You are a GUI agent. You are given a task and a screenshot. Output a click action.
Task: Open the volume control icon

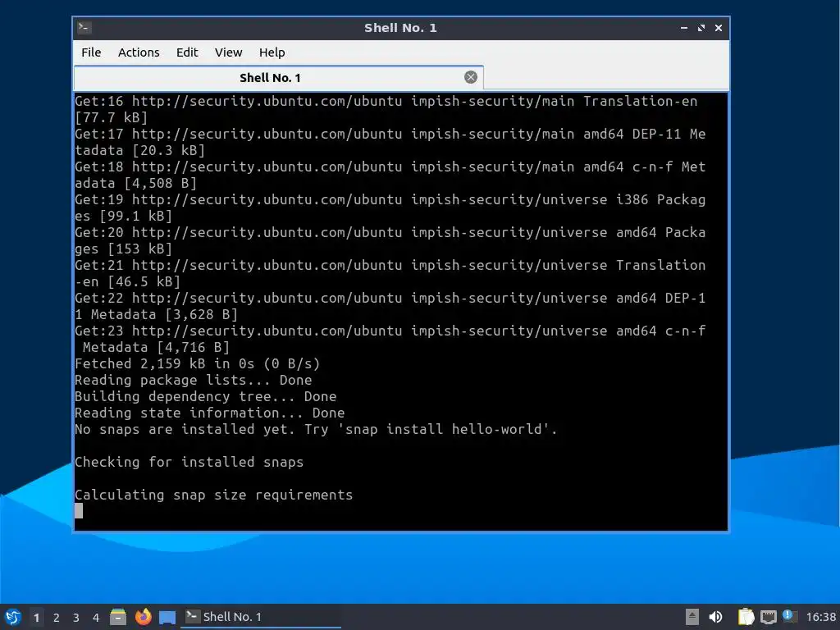[x=715, y=617]
